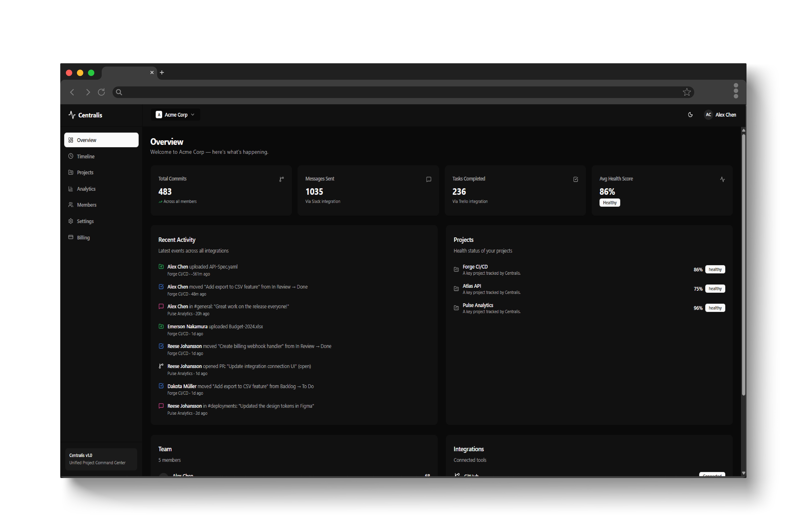
Task: Click healthy badge on Pulse Analytics row
Action: (x=715, y=308)
